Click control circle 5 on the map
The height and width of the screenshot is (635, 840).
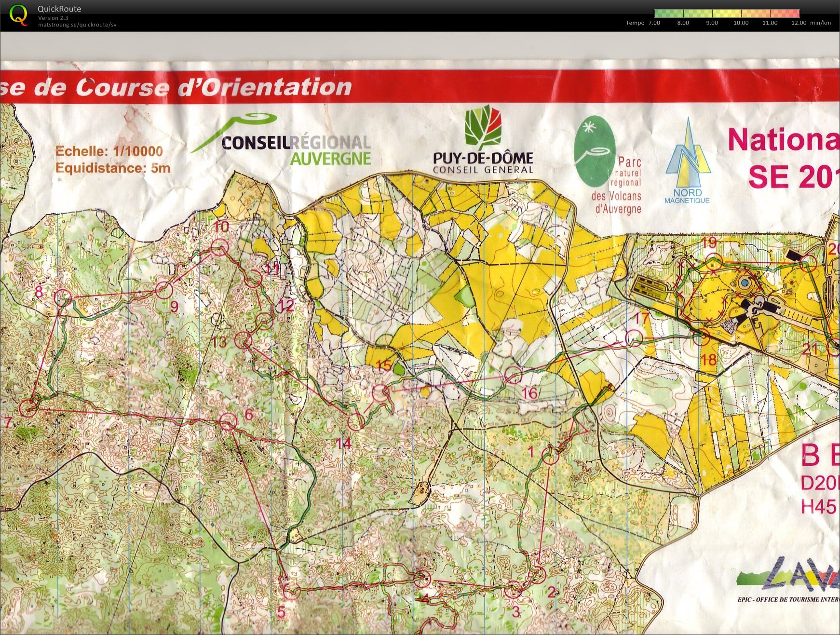pos(290,591)
